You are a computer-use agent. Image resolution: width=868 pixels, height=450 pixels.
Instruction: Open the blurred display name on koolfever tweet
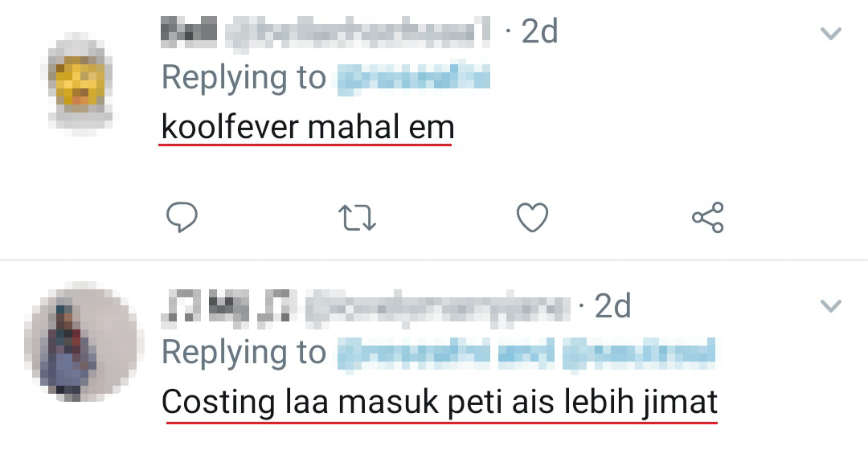(x=188, y=31)
